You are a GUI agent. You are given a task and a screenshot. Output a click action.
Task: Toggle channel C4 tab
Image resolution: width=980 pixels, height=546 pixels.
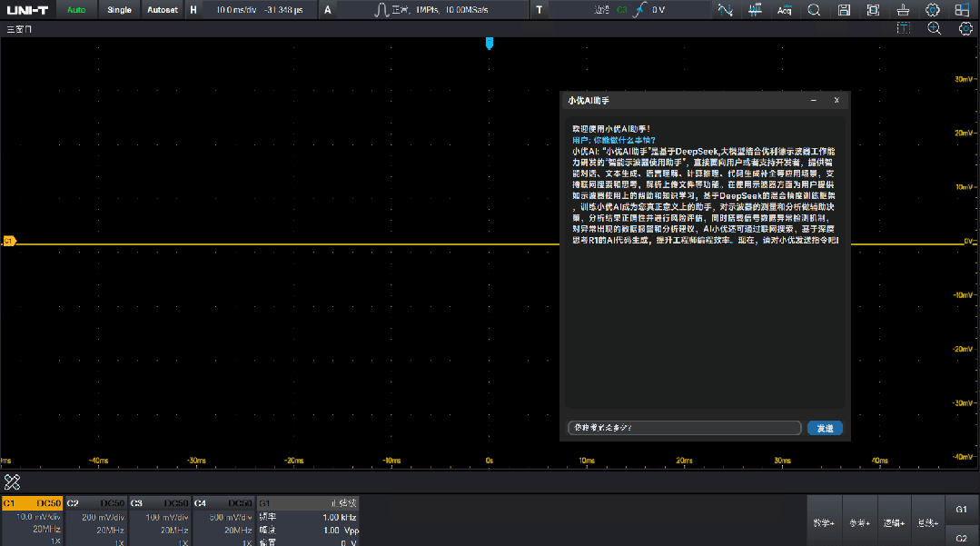tap(223, 502)
